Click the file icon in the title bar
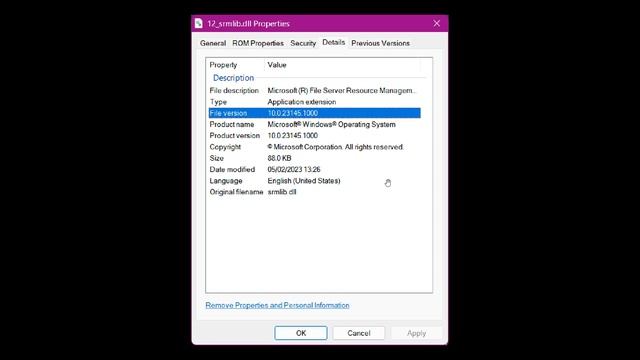 click(199, 23)
